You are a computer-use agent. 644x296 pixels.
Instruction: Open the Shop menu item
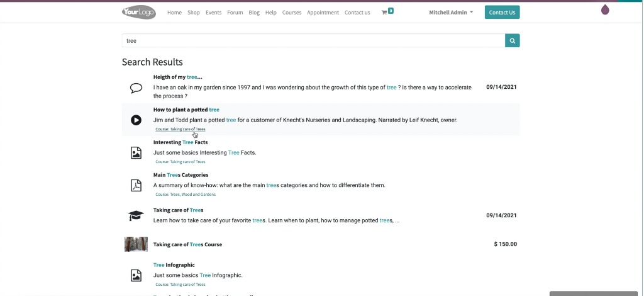[193, 13]
